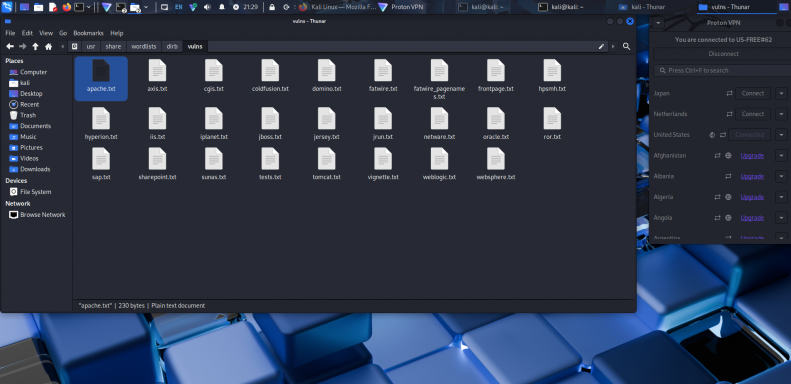791x384 pixels.
Task: Open the Help menu
Action: coord(117,33)
